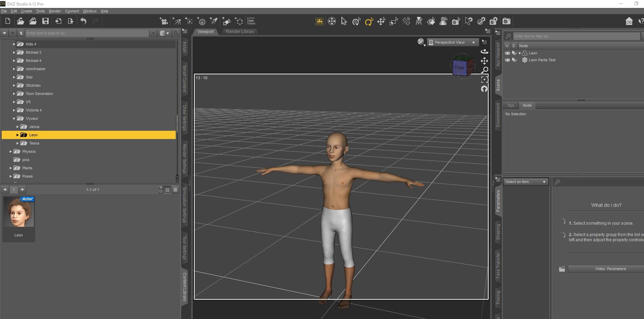The width and height of the screenshot is (644, 319).
Task: Go to next content page arrow
Action: (x=22, y=190)
